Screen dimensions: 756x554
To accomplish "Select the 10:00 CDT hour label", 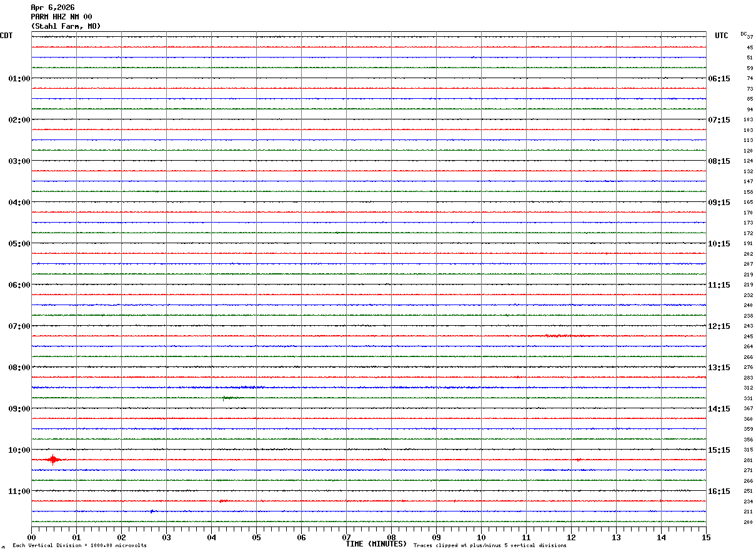I will point(19,450).
